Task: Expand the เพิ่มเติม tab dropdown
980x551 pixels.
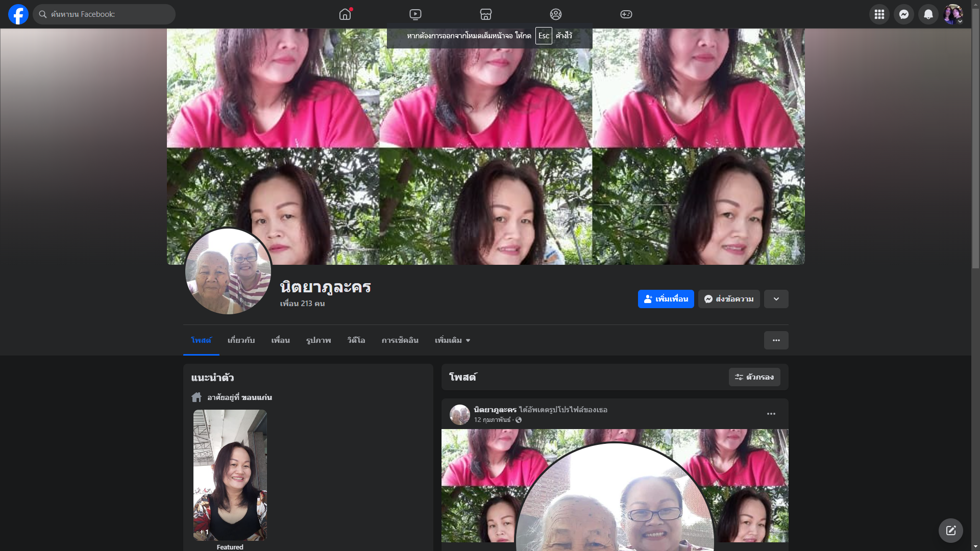Action: tap(452, 340)
